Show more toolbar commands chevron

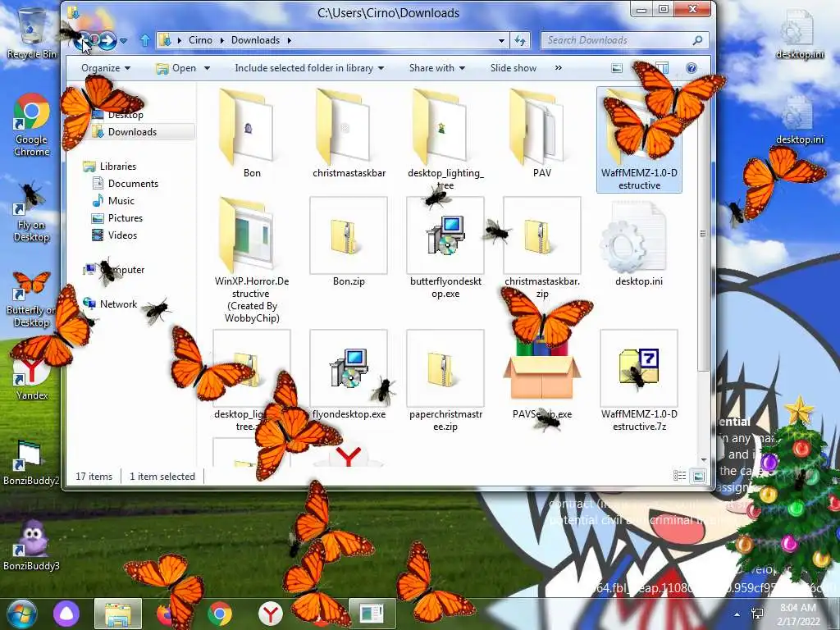pyautogui.click(x=558, y=68)
